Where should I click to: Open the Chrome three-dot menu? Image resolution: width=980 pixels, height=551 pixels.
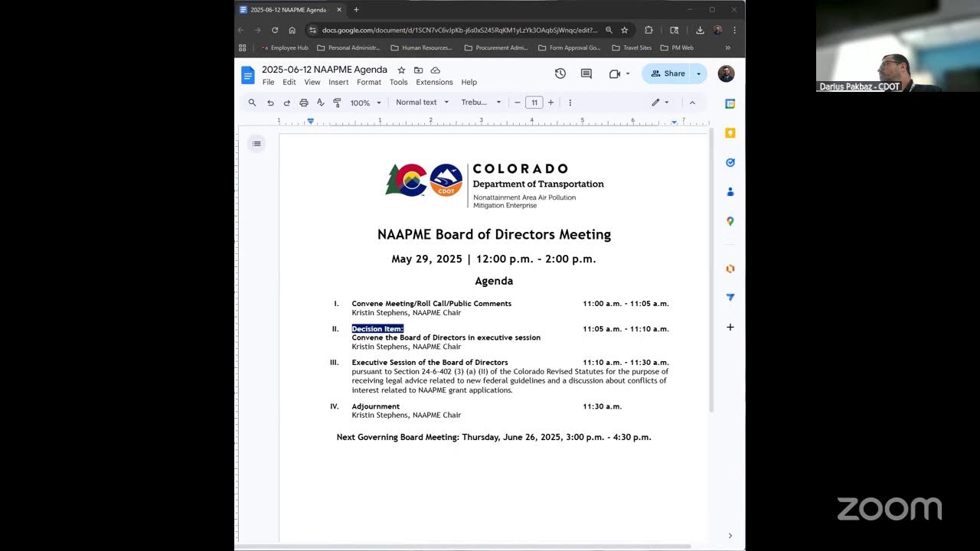pos(735,30)
